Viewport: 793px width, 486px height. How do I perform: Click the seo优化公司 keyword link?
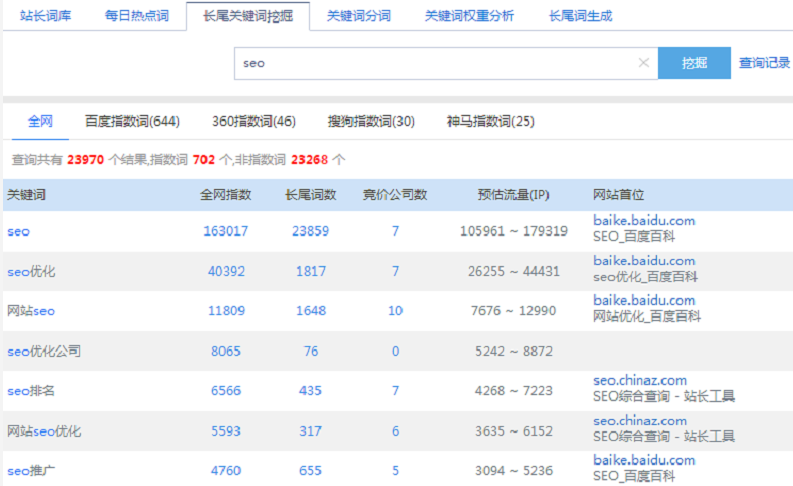click(44, 351)
